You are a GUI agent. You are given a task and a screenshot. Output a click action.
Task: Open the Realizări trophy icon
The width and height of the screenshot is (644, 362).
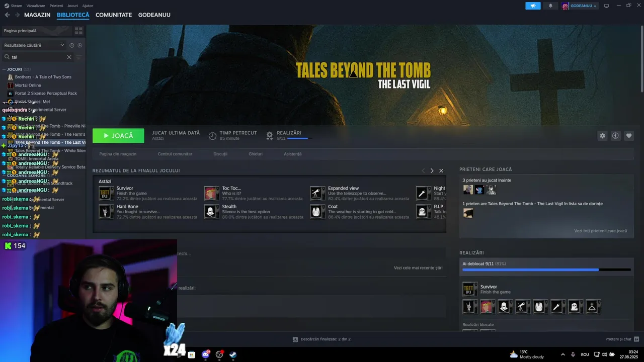click(270, 136)
